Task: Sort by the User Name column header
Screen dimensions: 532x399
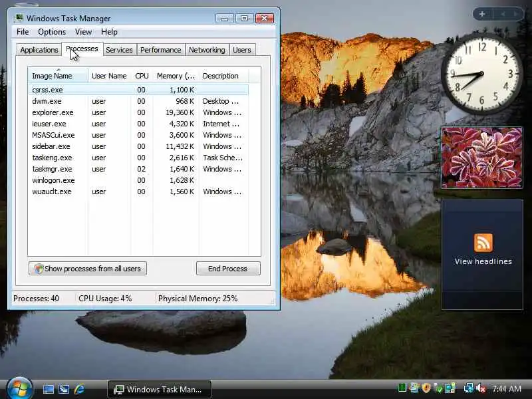Action: point(109,76)
